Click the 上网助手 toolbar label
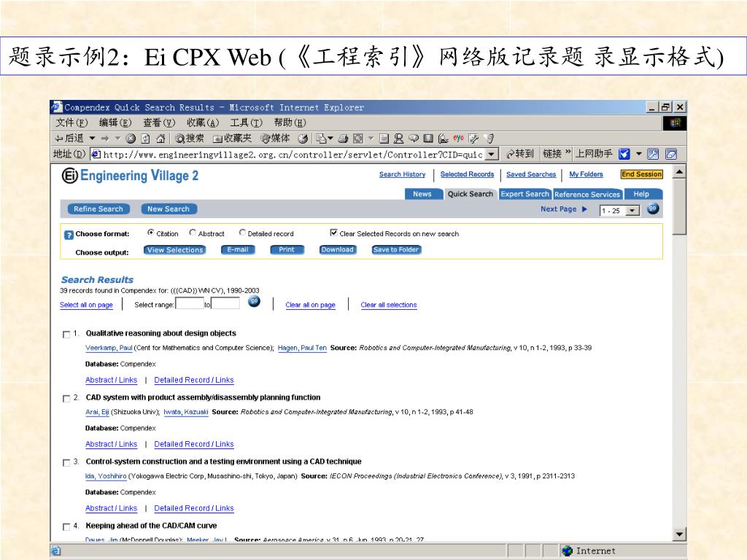The width and height of the screenshot is (747, 560). pos(594,154)
